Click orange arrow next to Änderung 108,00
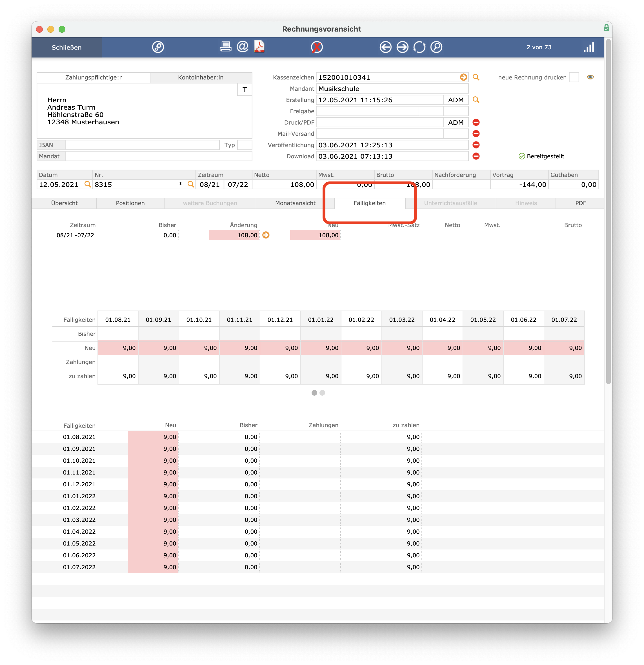Viewport: 644px width, 665px height. [x=266, y=235]
